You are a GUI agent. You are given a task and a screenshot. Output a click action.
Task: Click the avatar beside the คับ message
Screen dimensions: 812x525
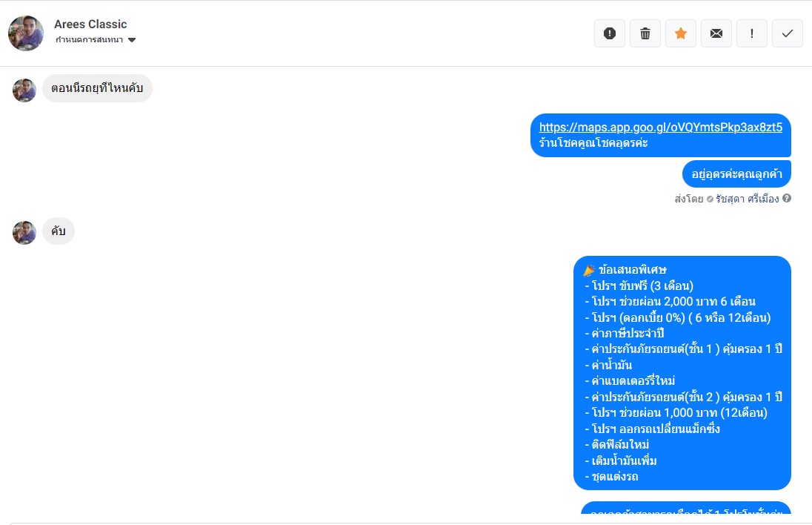click(x=24, y=233)
